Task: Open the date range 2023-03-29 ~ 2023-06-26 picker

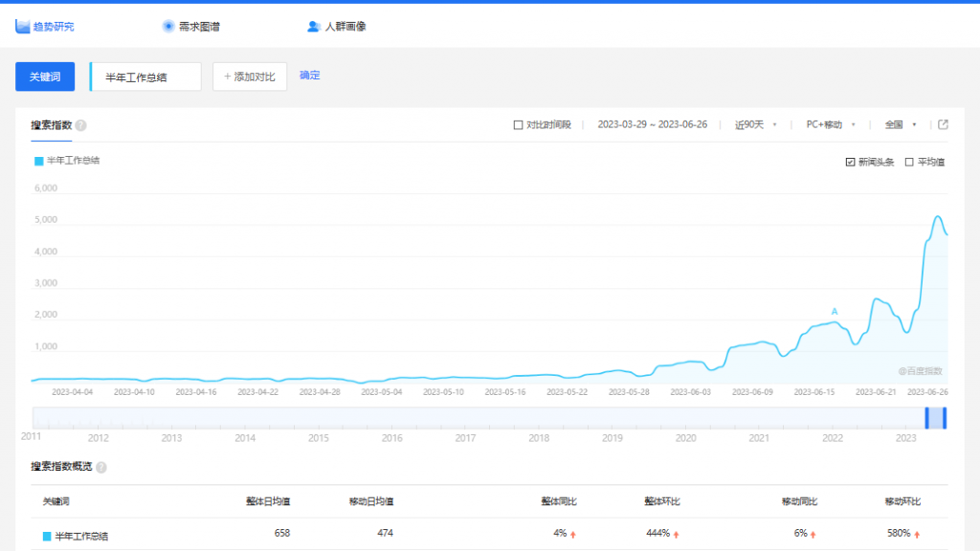Action: click(652, 124)
